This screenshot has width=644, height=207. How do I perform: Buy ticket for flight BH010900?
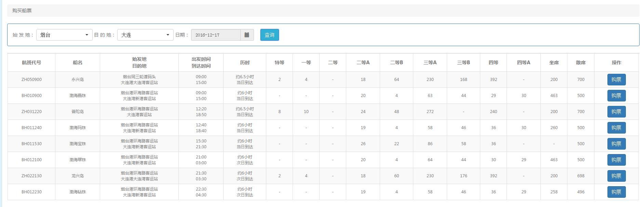[616, 96]
